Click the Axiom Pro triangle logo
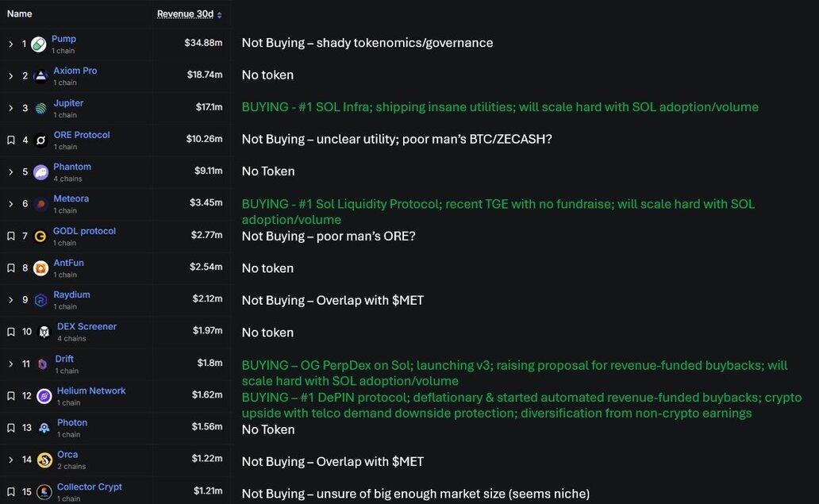This screenshot has width=819, height=504. (40, 76)
